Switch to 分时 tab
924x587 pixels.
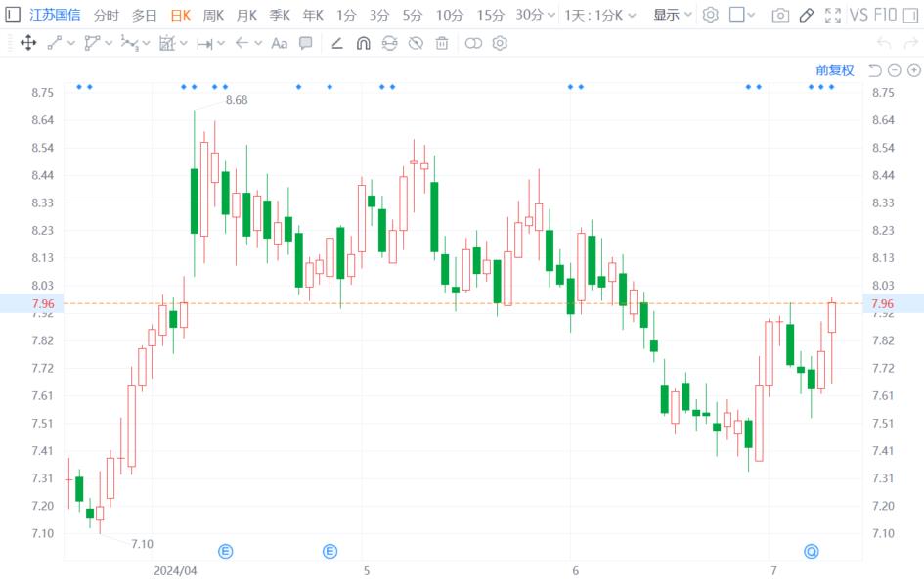[x=106, y=15]
